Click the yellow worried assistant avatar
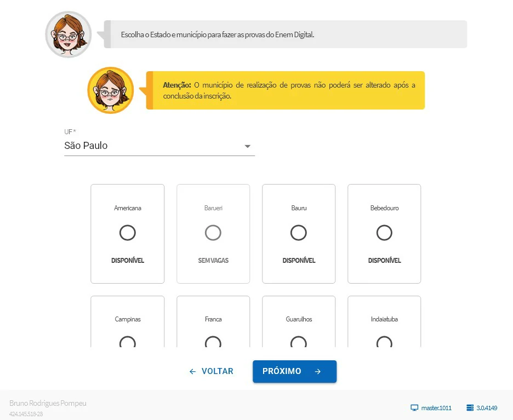 pyautogui.click(x=111, y=90)
